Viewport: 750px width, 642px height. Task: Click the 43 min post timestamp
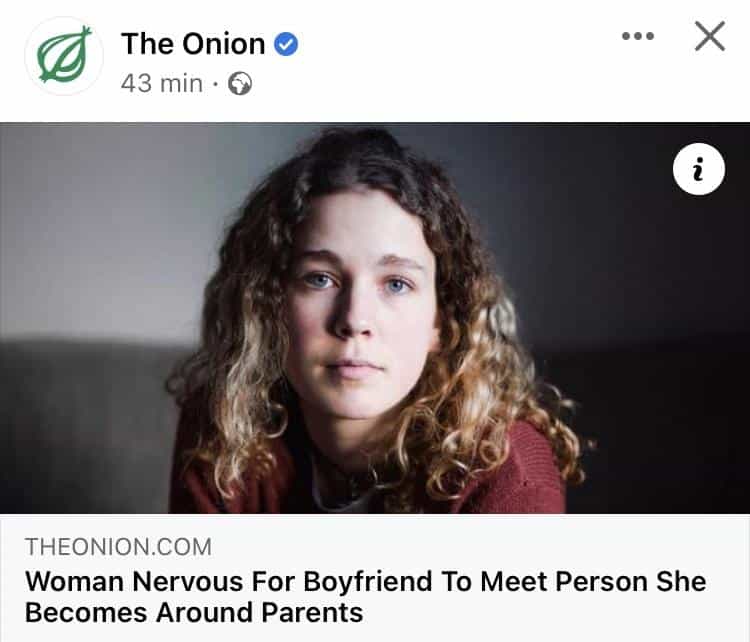tap(161, 84)
